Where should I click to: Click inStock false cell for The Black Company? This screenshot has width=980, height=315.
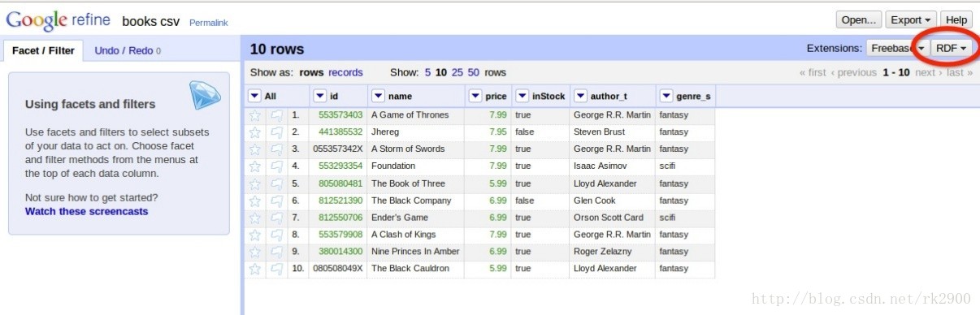[x=525, y=201]
